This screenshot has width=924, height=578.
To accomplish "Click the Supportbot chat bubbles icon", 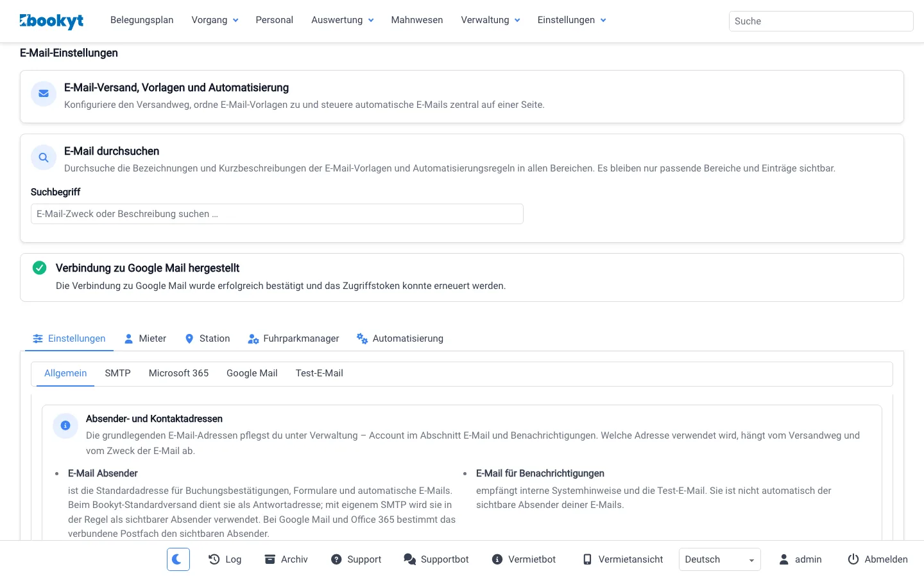I will point(409,559).
